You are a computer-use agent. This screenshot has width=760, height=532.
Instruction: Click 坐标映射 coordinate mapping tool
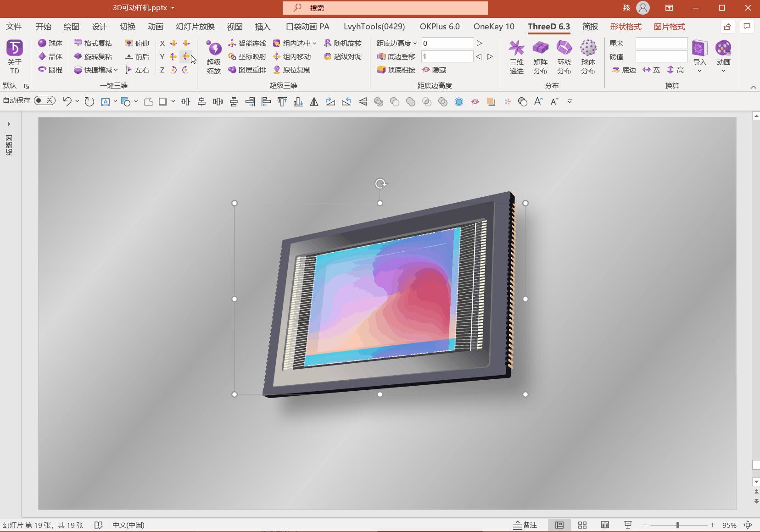tap(247, 56)
